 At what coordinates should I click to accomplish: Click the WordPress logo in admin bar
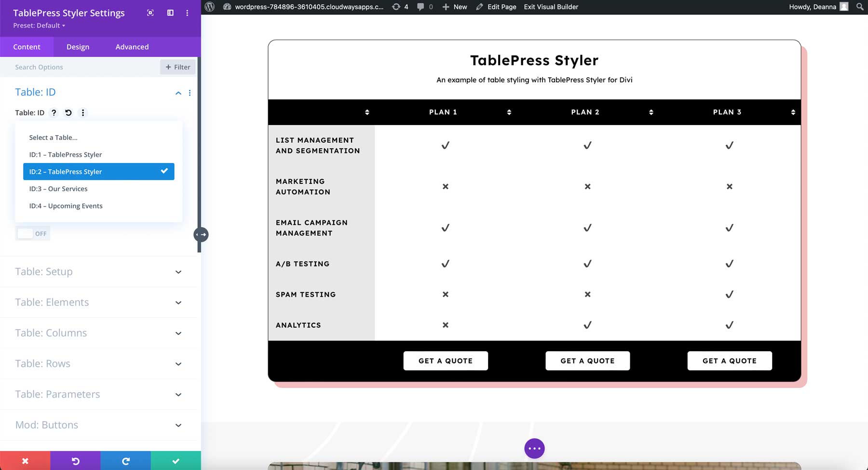point(209,7)
